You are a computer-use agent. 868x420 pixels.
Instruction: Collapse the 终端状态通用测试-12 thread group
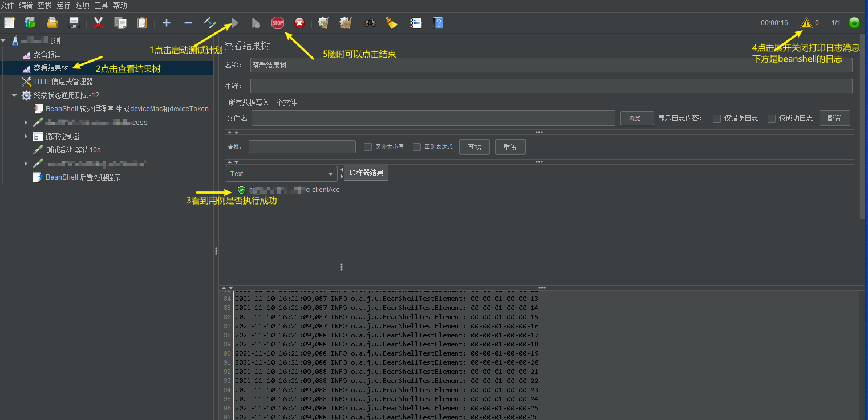click(14, 95)
